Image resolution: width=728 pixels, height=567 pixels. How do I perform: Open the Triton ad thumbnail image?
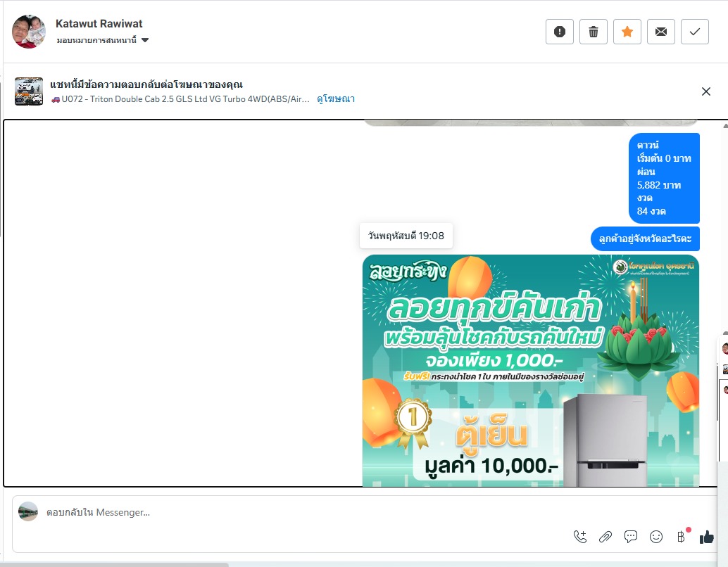29,91
